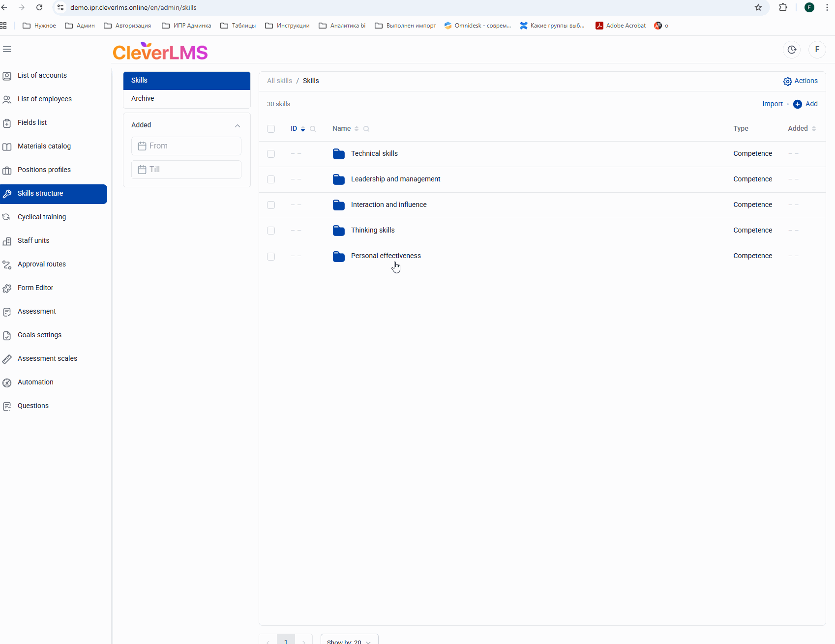Click the Leadership and management folder icon
This screenshot has height=644, width=835.
(x=339, y=179)
